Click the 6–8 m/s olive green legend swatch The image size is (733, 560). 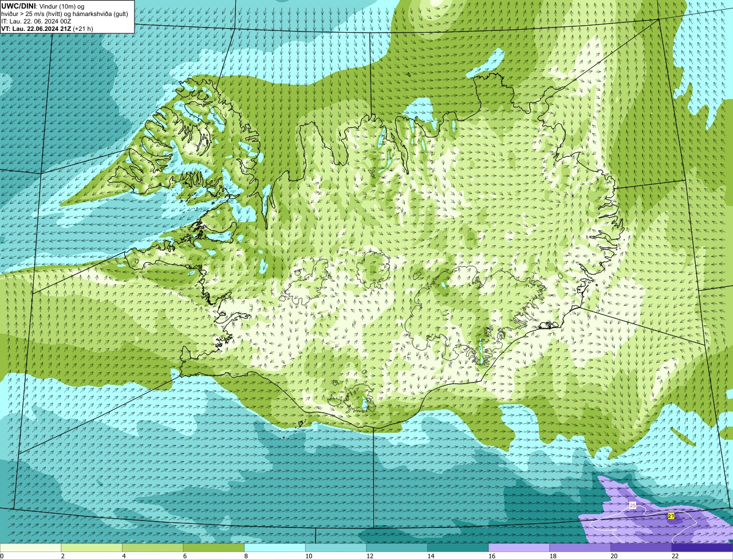(214, 547)
